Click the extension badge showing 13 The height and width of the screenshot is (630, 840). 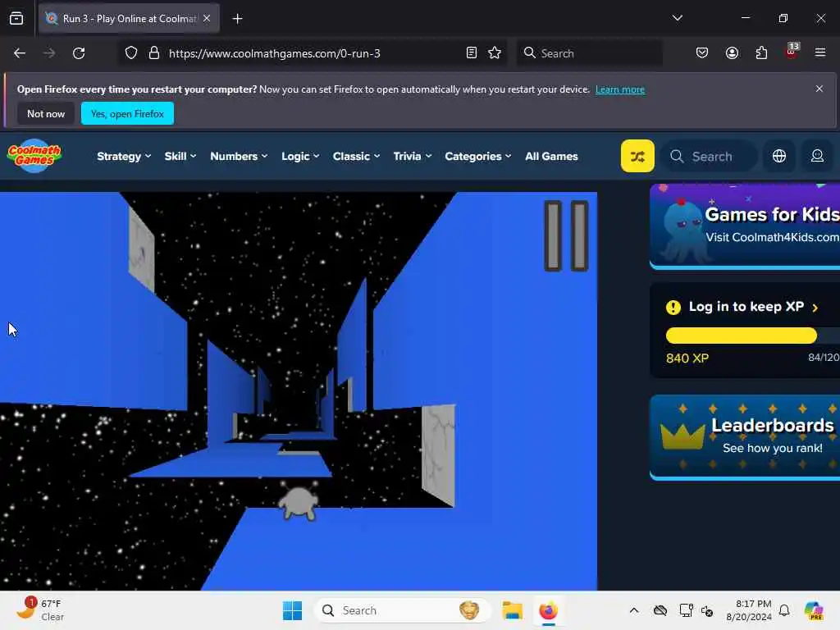[x=792, y=52]
